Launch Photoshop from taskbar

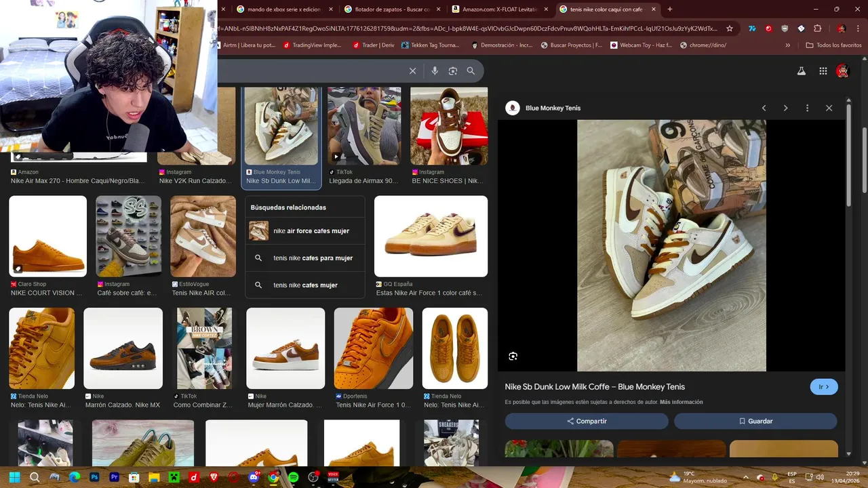click(94, 477)
